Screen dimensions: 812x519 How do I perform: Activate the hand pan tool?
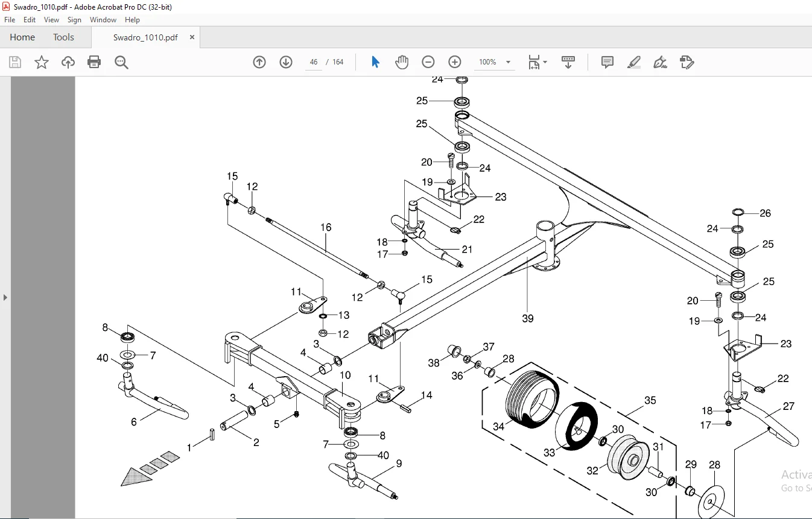click(402, 62)
